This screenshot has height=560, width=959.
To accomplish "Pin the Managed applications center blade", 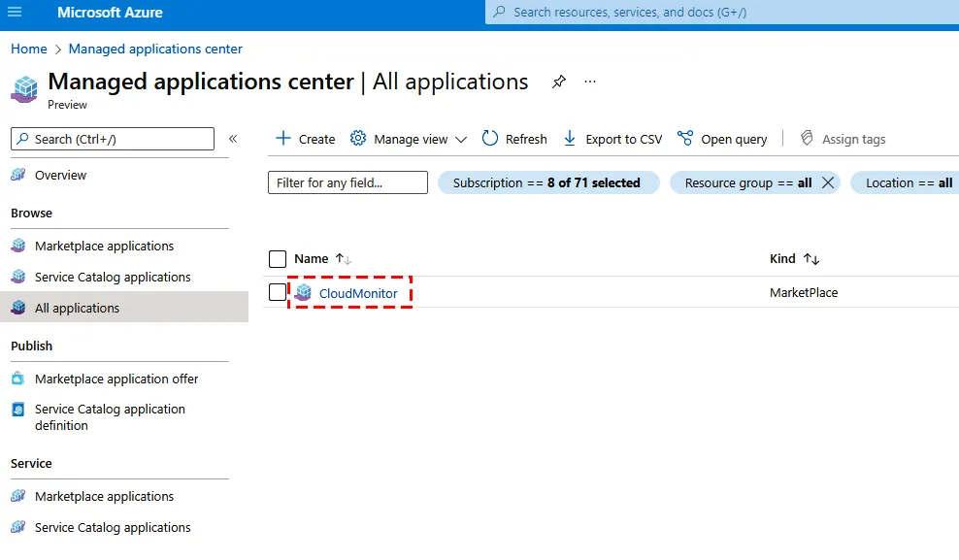I will pyautogui.click(x=558, y=82).
